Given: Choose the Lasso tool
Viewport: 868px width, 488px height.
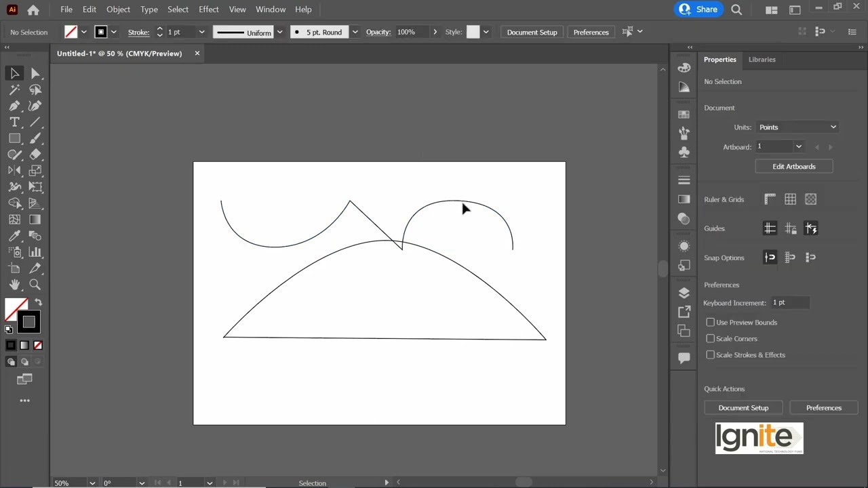Looking at the screenshot, I should [x=35, y=89].
